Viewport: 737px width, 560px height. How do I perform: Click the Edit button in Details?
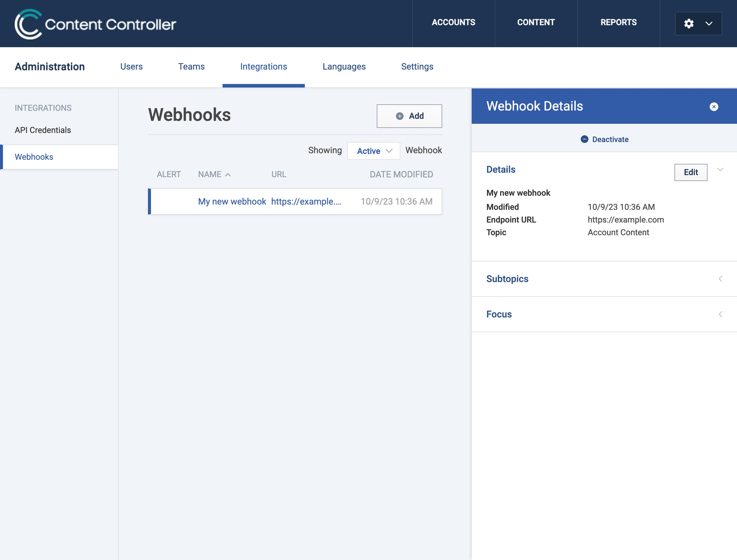tap(691, 172)
